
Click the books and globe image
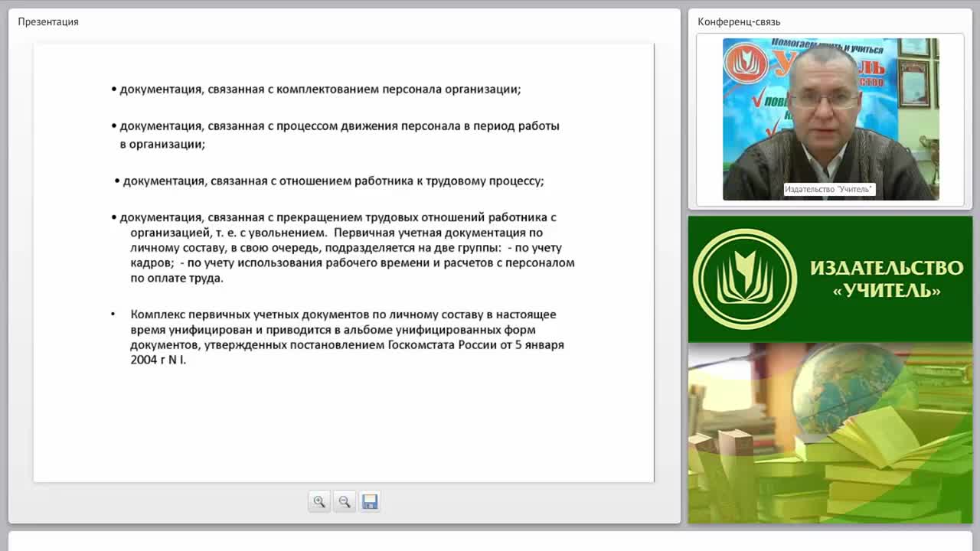coord(830,433)
